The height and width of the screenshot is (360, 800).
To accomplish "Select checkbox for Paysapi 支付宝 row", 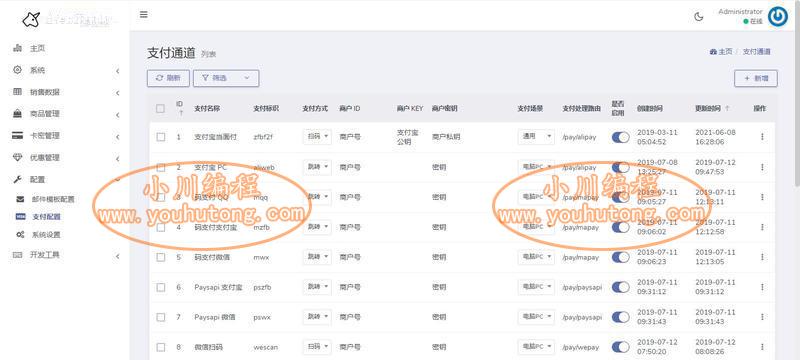I will 161,288.
